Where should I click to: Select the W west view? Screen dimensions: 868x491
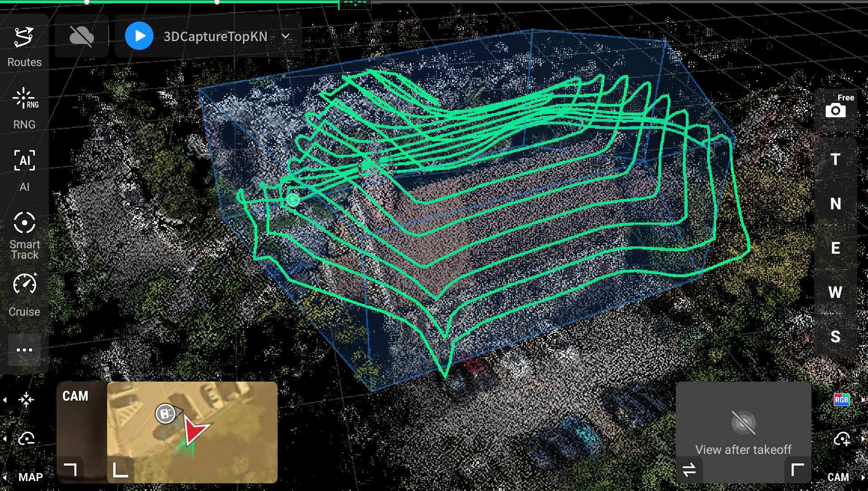[x=835, y=292]
